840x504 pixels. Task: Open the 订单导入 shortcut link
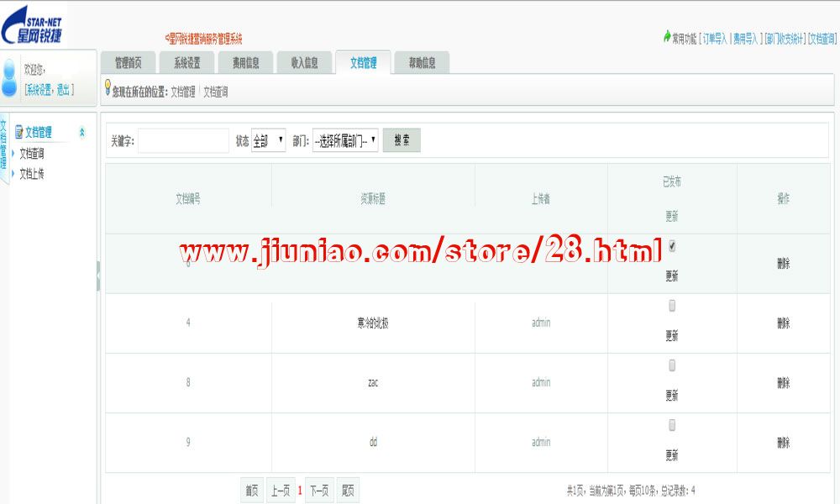715,39
